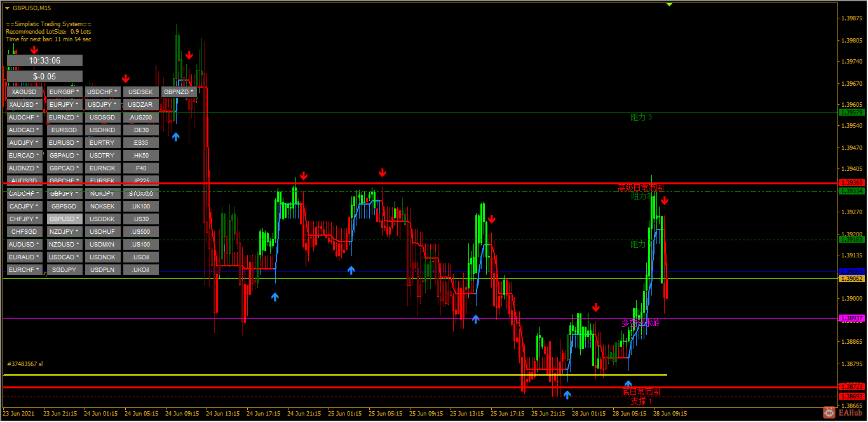Image resolution: width=868 pixels, height=422 pixels.
Task: Click the #37483567 sl order label
Action: tap(25, 364)
